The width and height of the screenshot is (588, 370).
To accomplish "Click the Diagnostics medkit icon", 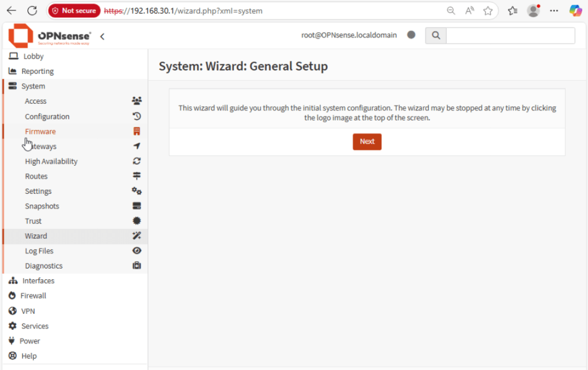I will pos(137,266).
